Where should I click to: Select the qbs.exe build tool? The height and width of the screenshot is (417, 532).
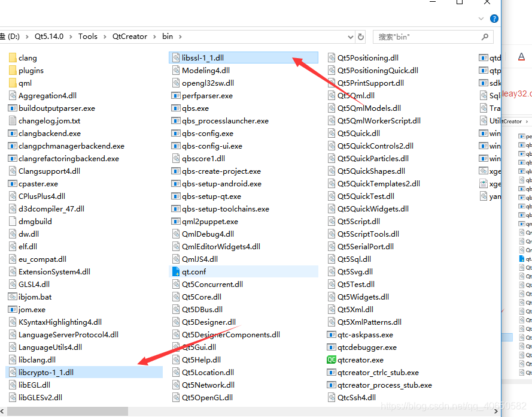190,108
